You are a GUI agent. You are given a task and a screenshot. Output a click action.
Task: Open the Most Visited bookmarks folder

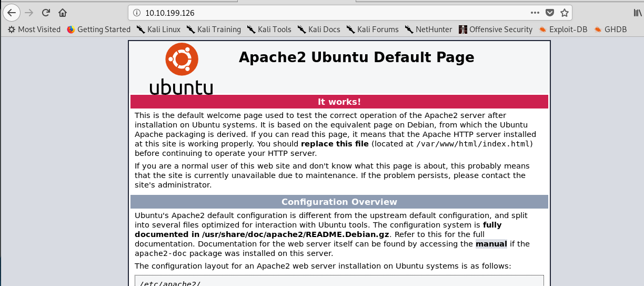tap(34, 29)
